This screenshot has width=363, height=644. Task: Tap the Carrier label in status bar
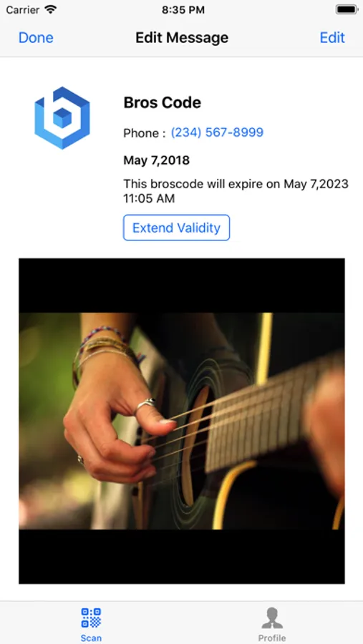pos(24,10)
